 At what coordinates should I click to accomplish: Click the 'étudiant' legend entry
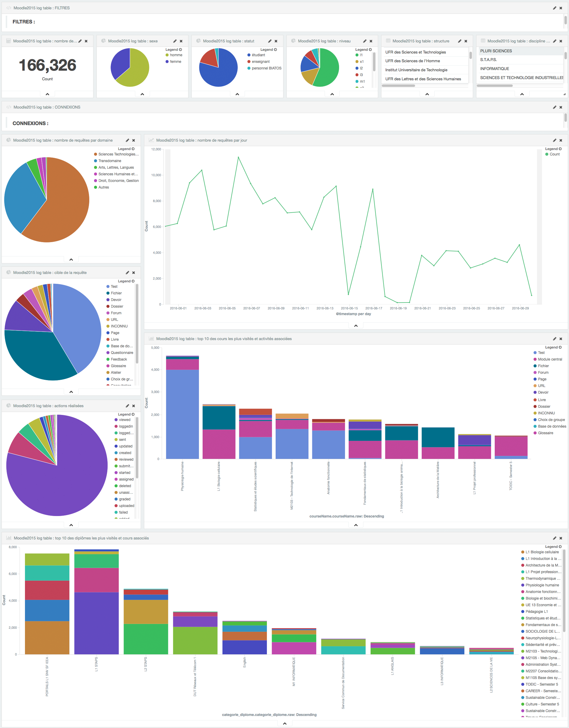pyautogui.click(x=258, y=55)
